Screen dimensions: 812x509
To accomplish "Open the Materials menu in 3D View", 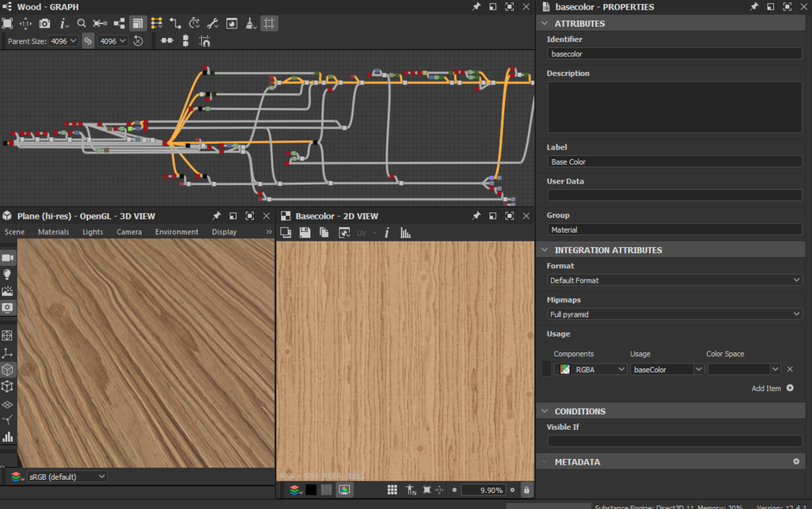I will [x=53, y=232].
